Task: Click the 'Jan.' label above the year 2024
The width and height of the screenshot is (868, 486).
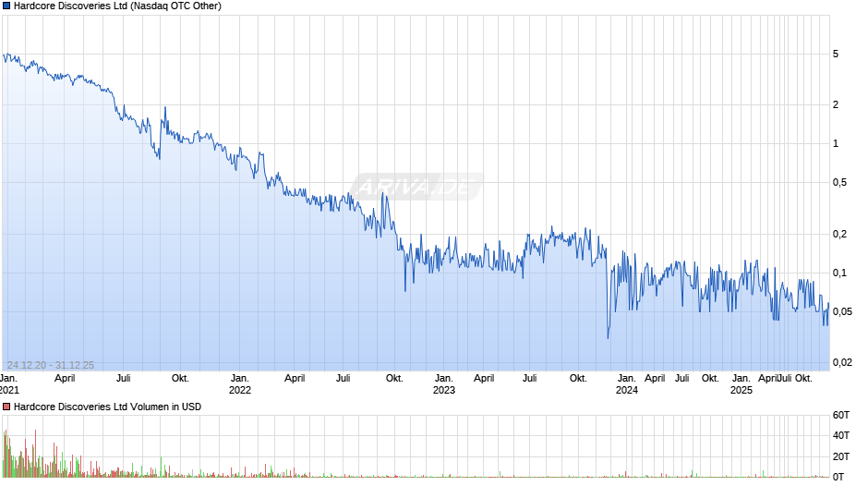Action: tap(627, 379)
